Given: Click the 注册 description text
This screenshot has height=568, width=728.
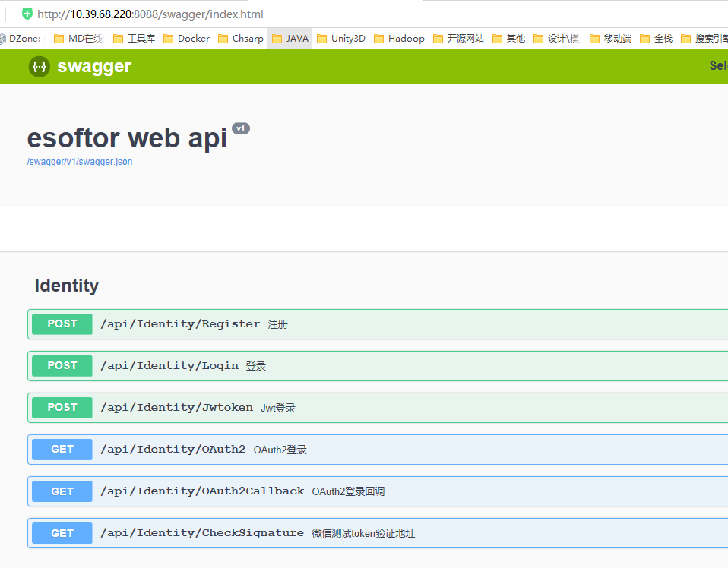Looking at the screenshot, I should point(277,324).
